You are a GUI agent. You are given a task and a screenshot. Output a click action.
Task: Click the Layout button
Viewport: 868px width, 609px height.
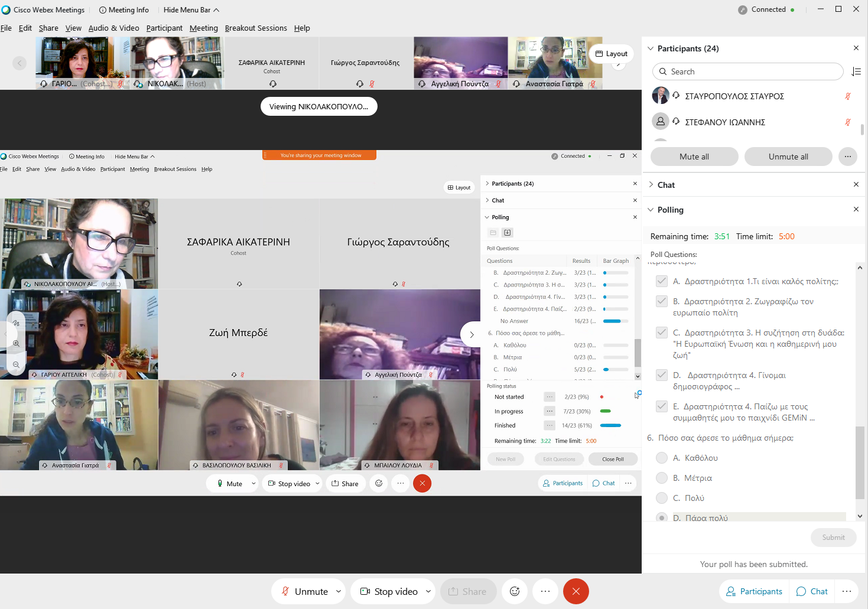pyautogui.click(x=611, y=54)
